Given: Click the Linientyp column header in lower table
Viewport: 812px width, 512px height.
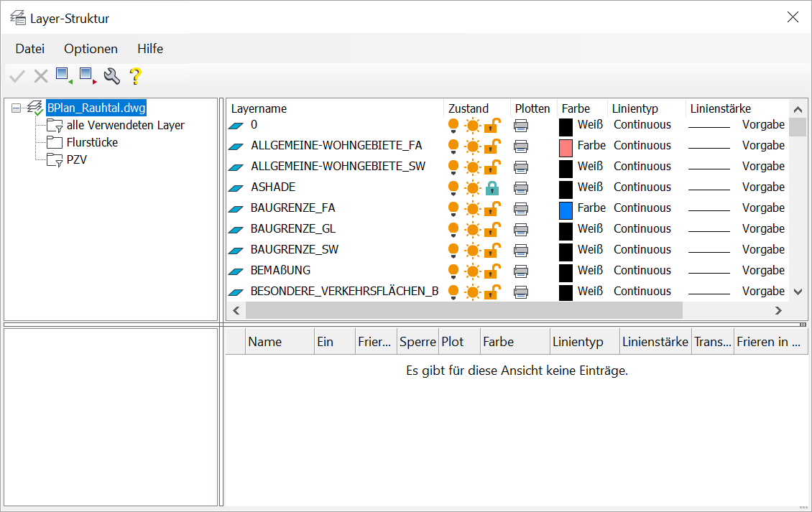Looking at the screenshot, I should click(578, 342).
